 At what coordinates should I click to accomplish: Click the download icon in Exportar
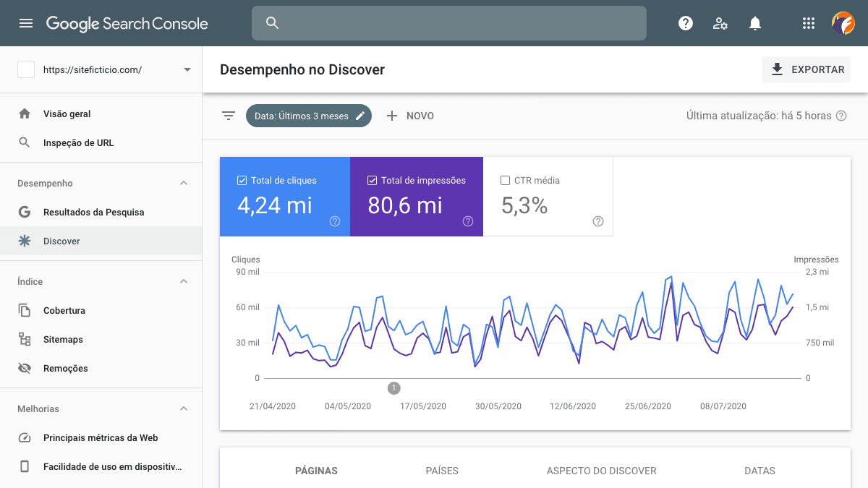(778, 69)
